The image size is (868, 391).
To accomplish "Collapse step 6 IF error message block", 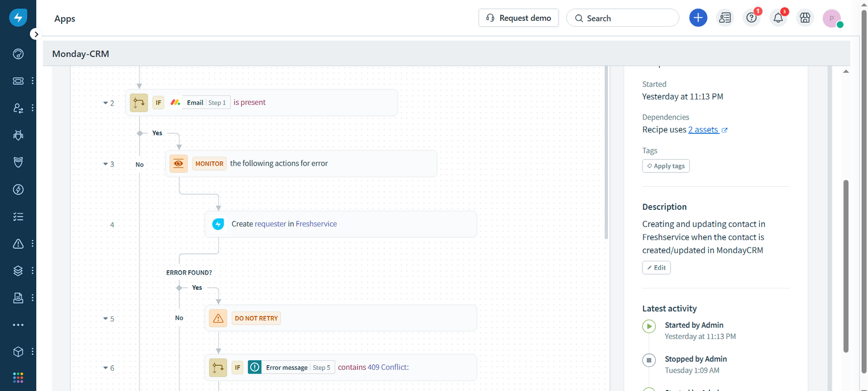I will coord(105,368).
